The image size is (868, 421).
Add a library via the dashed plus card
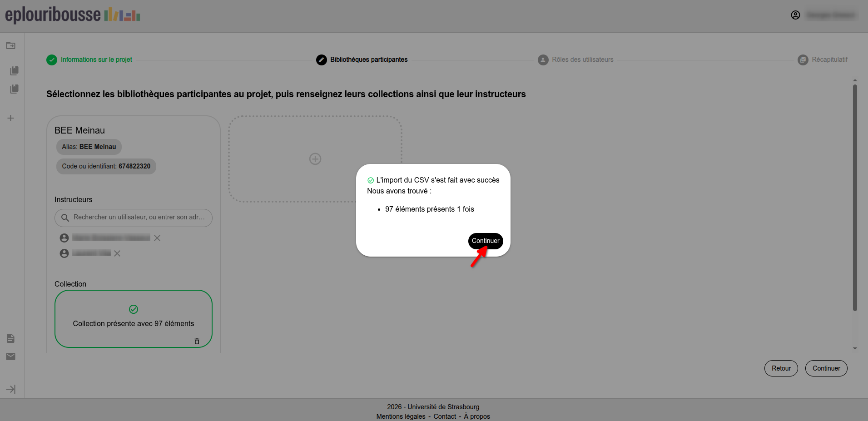315,159
